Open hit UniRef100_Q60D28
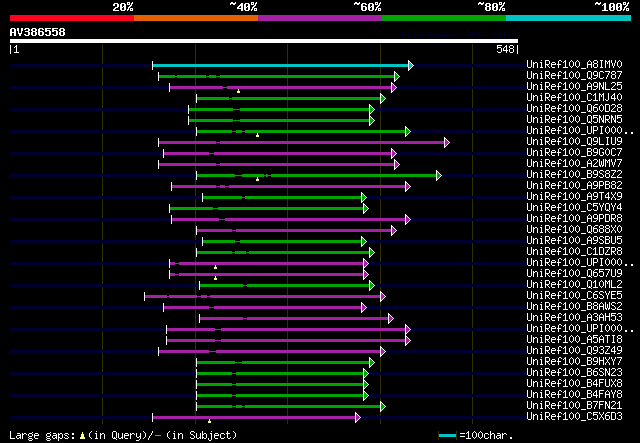The height and width of the screenshot is (443, 640). pyautogui.click(x=574, y=109)
